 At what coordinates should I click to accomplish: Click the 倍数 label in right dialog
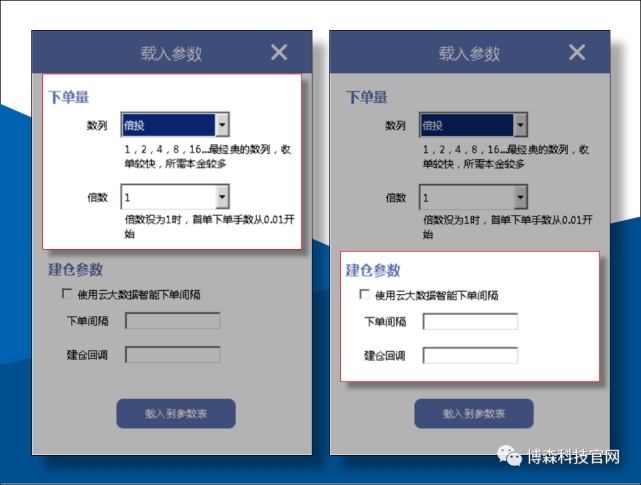[x=396, y=198]
